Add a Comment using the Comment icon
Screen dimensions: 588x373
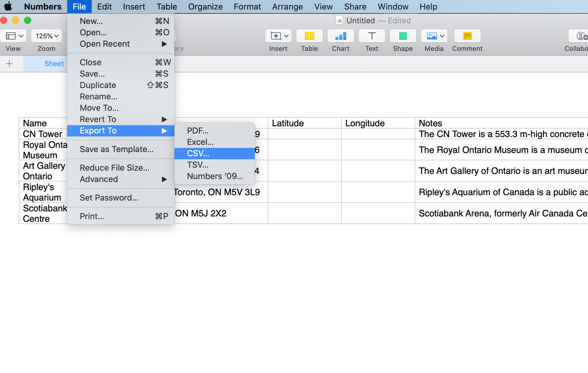tap(467, 36)
